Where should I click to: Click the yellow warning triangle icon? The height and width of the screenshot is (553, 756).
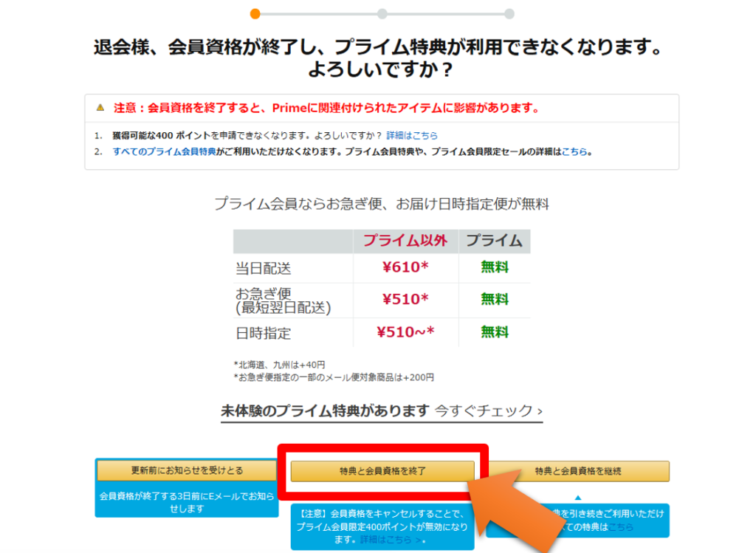click(x=100, y=108)
